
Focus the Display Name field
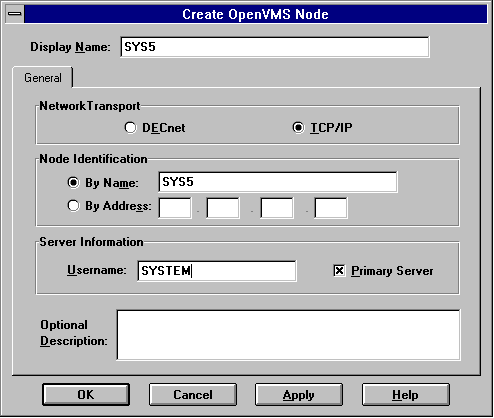(x=275, y=47)
